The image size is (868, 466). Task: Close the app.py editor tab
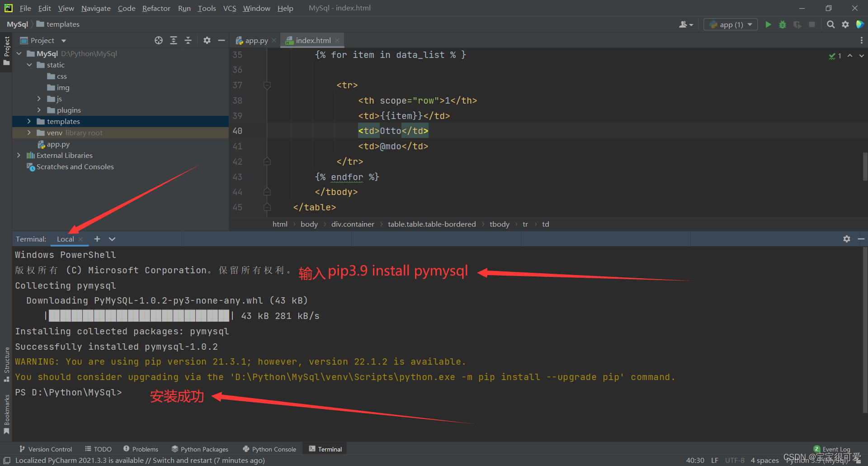274,40
